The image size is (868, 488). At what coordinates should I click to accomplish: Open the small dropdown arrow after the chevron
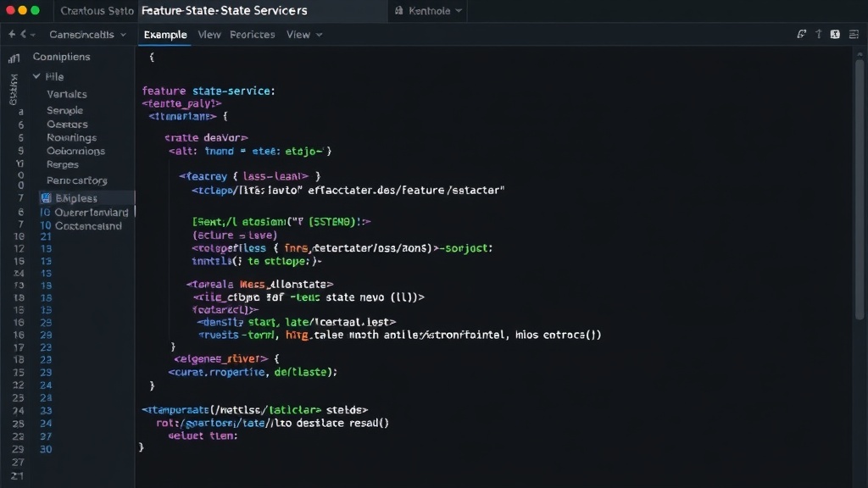(x=33, y=35)
